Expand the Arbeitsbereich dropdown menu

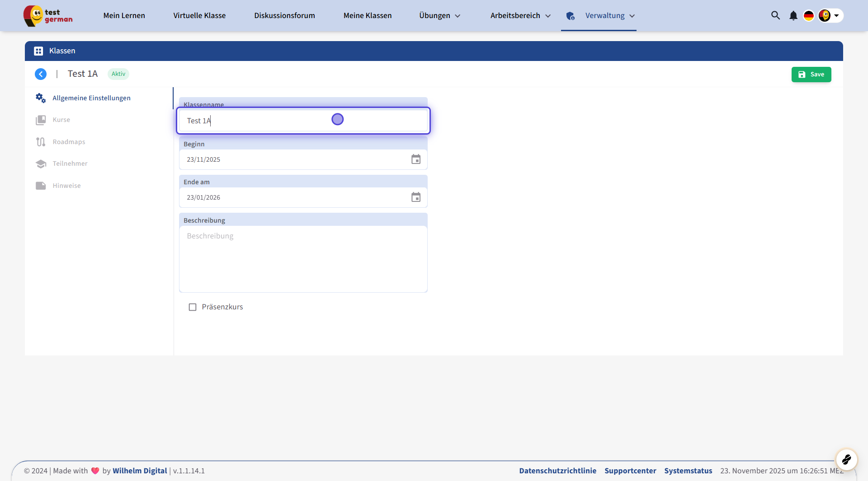tap(520, 16)
